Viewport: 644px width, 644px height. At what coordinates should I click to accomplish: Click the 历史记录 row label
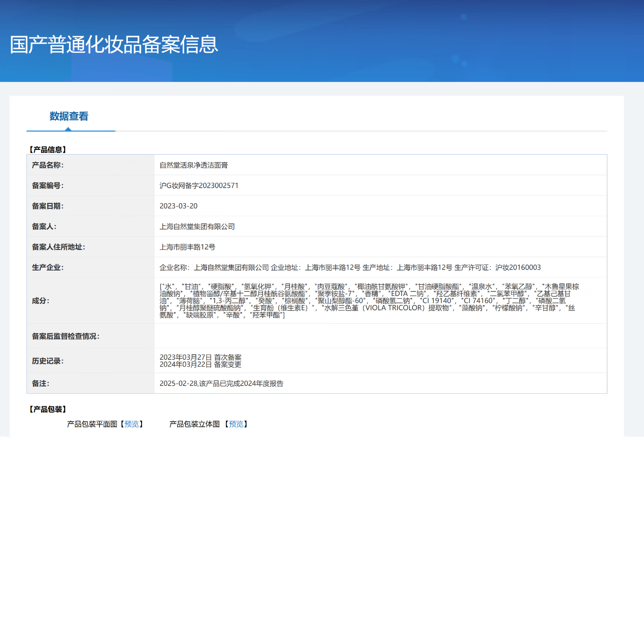point(48,361)
